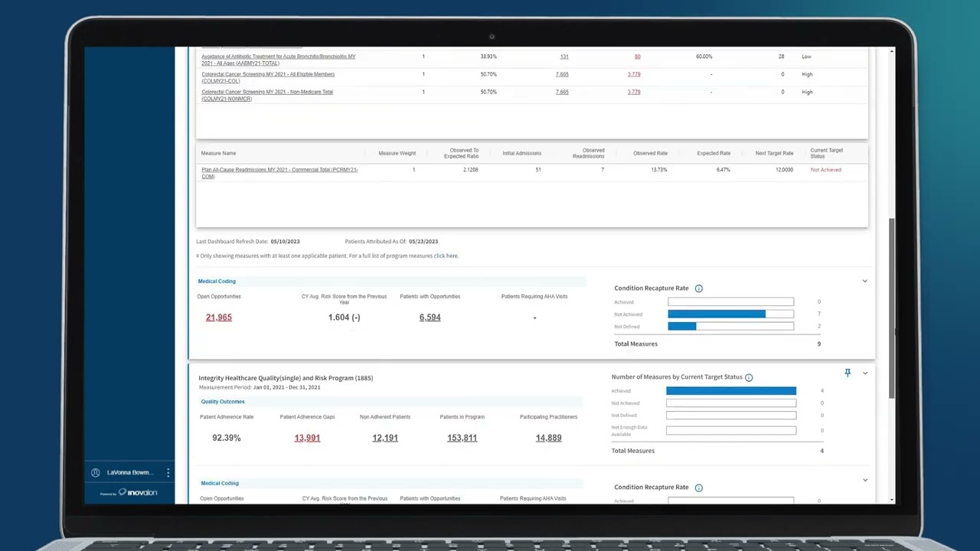Open the 6,594 Patients with Opportunities link
Screen dimensions: 980x551
(x=430, y=317)
